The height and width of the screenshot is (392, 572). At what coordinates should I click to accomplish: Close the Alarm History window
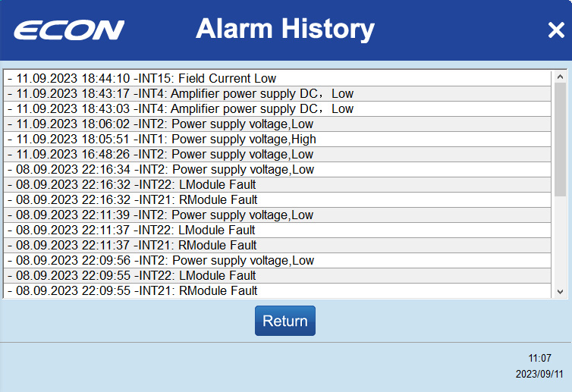555,30
